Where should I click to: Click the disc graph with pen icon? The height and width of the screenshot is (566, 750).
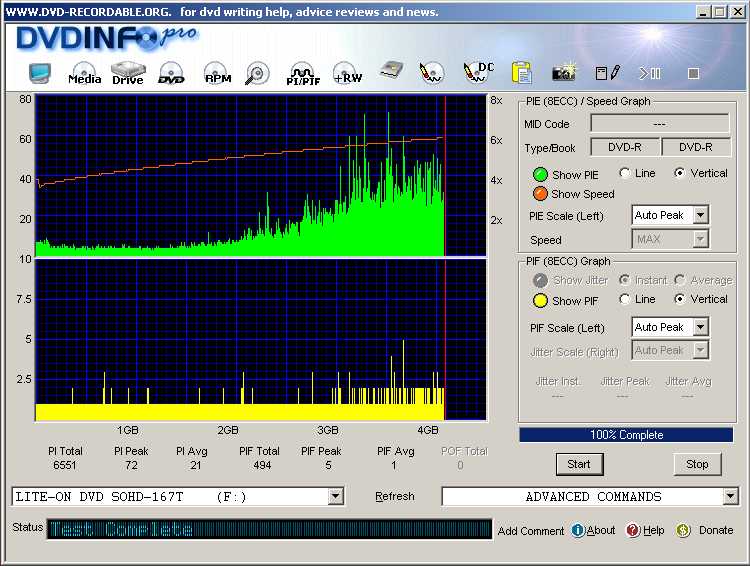pyautogui.click(x=431, y=73)
